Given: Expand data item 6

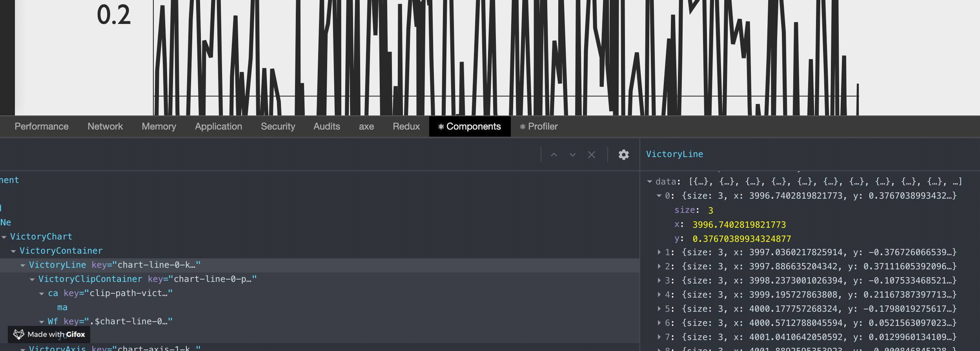Looking at the screenshot, I should tap(659, 323).
